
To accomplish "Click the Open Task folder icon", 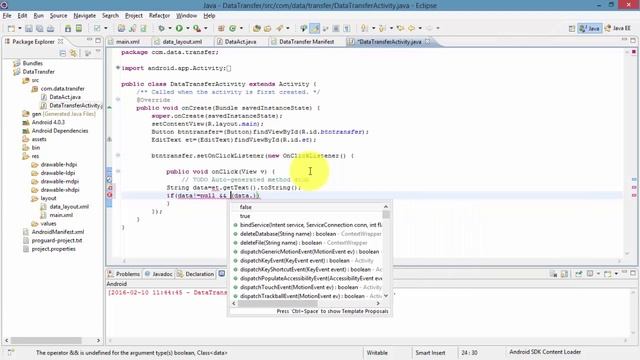I will [268, 28].
